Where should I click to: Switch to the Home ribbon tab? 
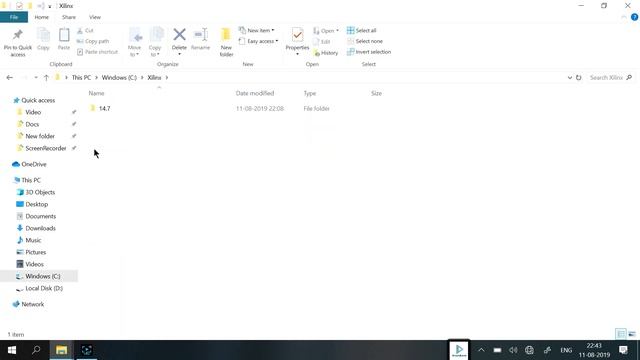(42, 17)
